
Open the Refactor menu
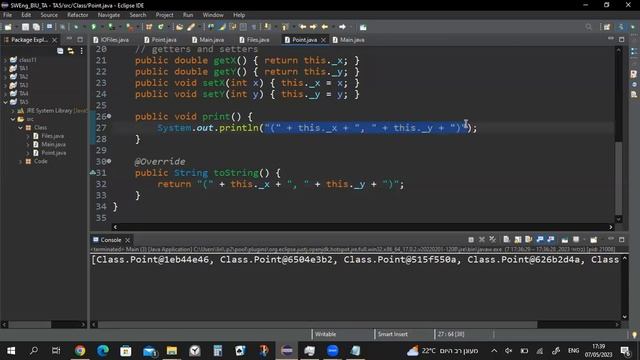pyautogui.click(x=78, y=15)
